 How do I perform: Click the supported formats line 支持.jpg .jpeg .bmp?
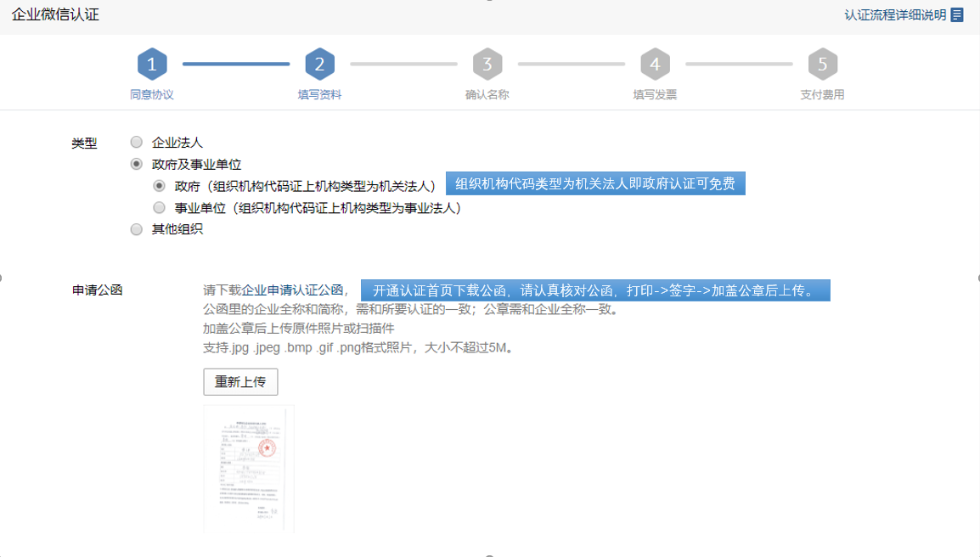point(358,347)
